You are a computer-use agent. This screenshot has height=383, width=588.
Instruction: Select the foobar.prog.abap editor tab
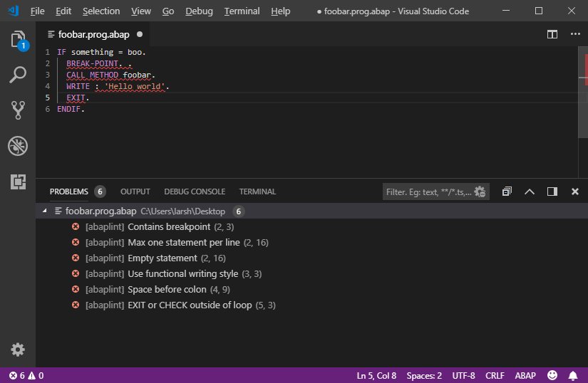pyautogui.click(x=94, y=34)
